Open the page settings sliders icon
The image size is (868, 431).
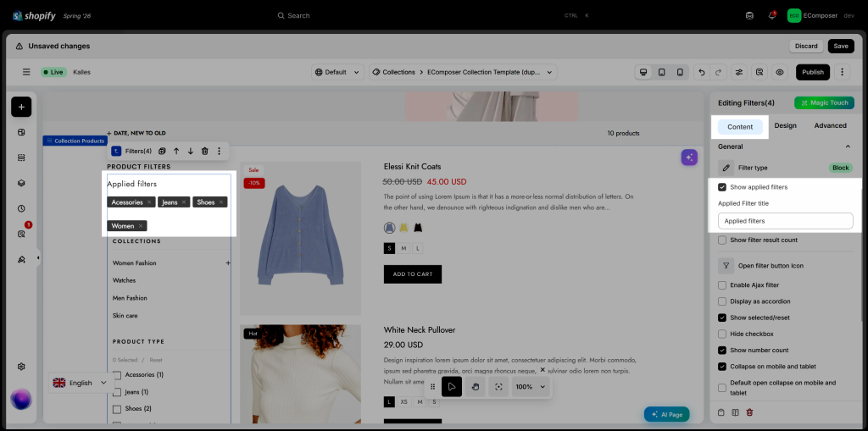pos(739,72)
